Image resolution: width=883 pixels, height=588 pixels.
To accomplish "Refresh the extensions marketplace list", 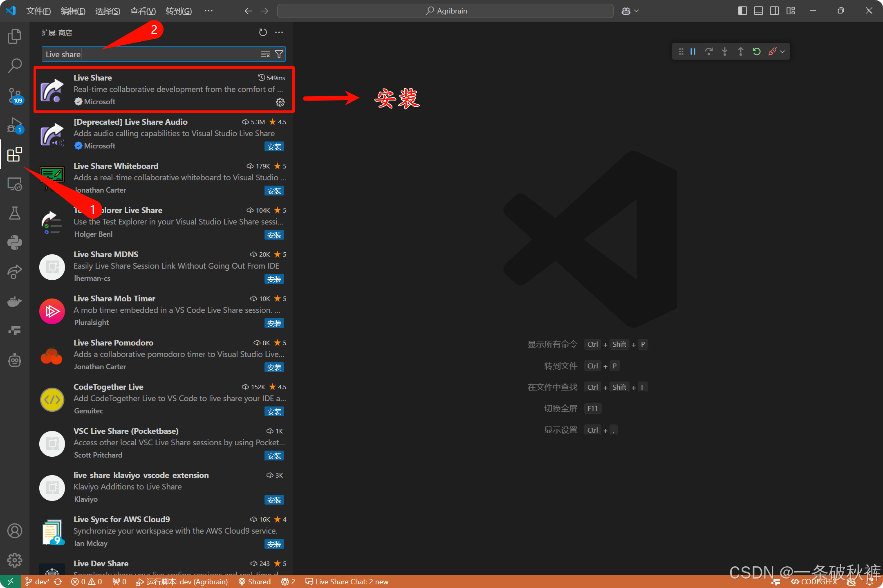I will [x=263, y=32].
